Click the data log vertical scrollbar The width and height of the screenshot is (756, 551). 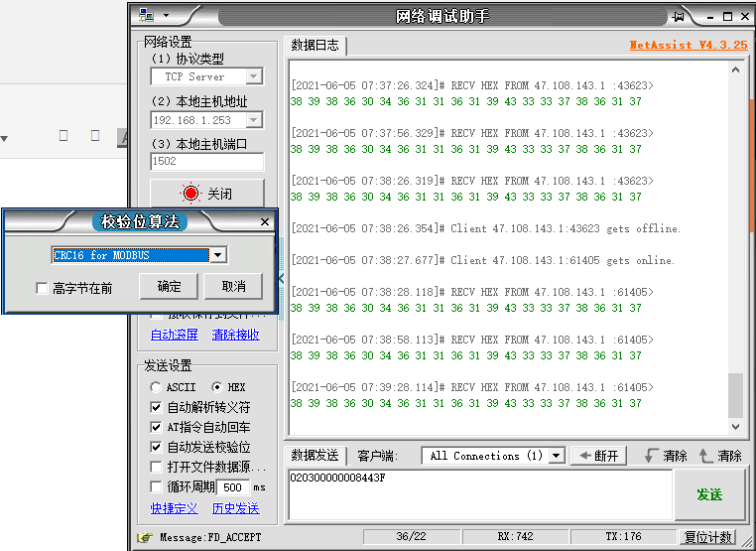tap(735, 248)
